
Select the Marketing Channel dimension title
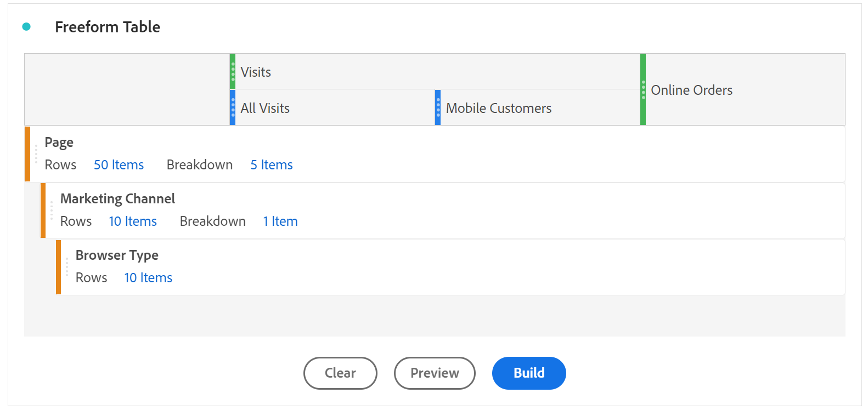click(117, 198)
